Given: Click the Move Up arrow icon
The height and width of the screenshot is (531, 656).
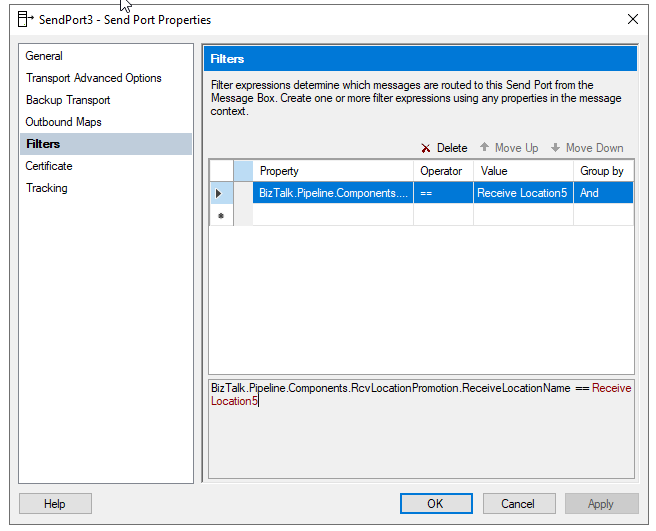Looking at the screenshot, I should coord(485,148).
